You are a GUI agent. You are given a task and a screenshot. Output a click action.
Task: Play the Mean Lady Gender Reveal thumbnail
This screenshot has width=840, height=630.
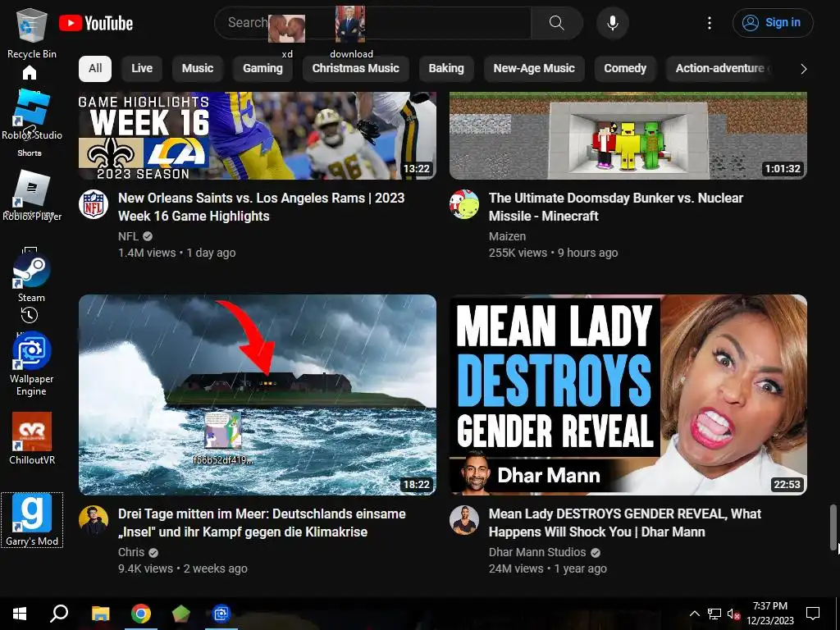(x=628, y=395)
